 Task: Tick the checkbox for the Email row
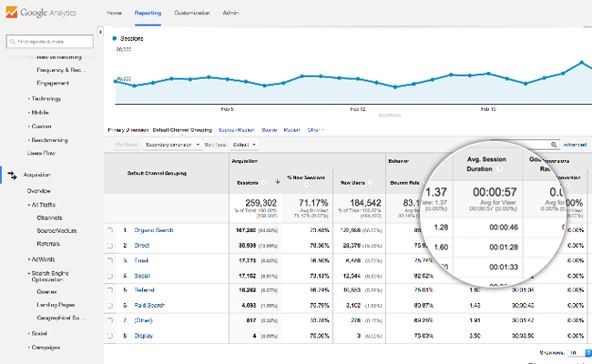coord(110,259)
